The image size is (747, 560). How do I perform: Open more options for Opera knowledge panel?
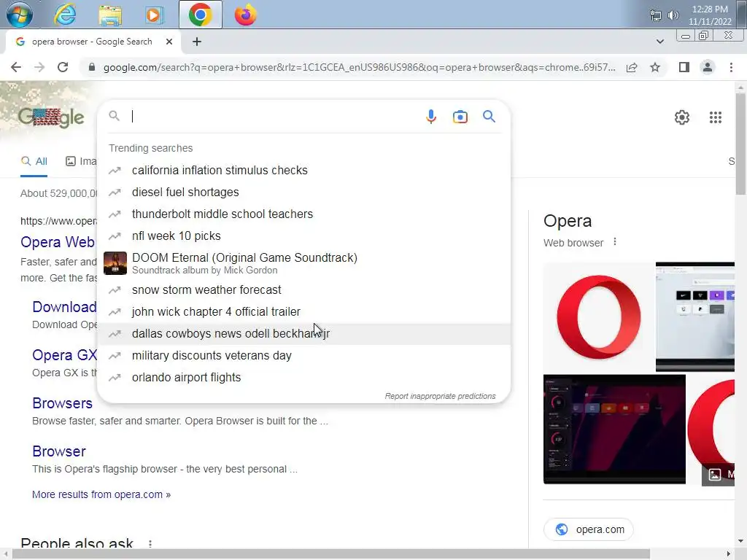pos(615,242)
